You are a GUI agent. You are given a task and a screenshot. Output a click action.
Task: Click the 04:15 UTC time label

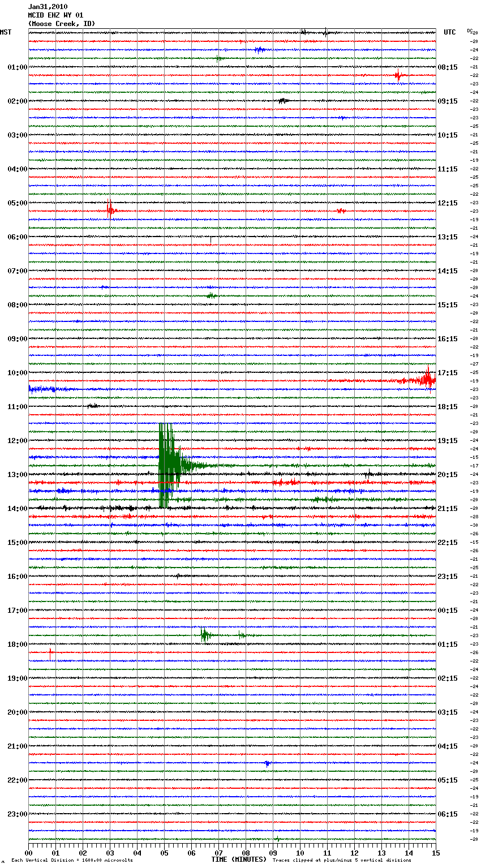click(x=448, y=746)
